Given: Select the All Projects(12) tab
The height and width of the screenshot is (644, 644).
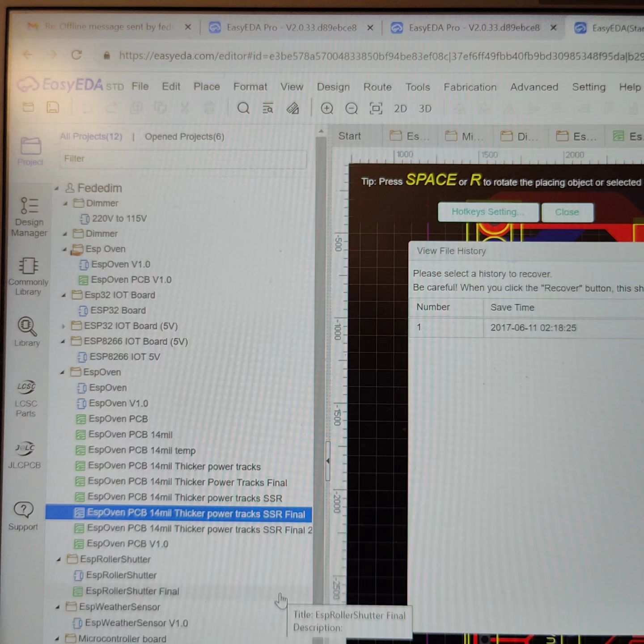Looking at the screenshot, I should click(91, 136).
